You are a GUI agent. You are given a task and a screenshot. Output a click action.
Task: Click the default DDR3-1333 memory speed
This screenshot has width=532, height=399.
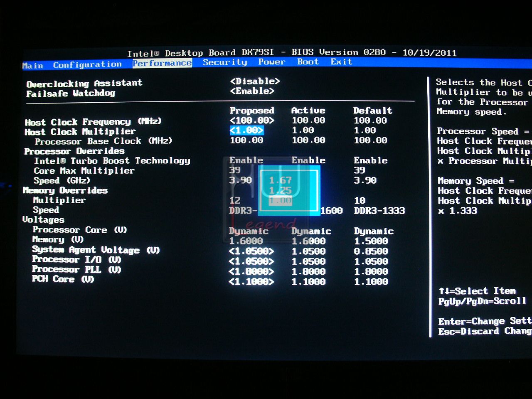379,211
